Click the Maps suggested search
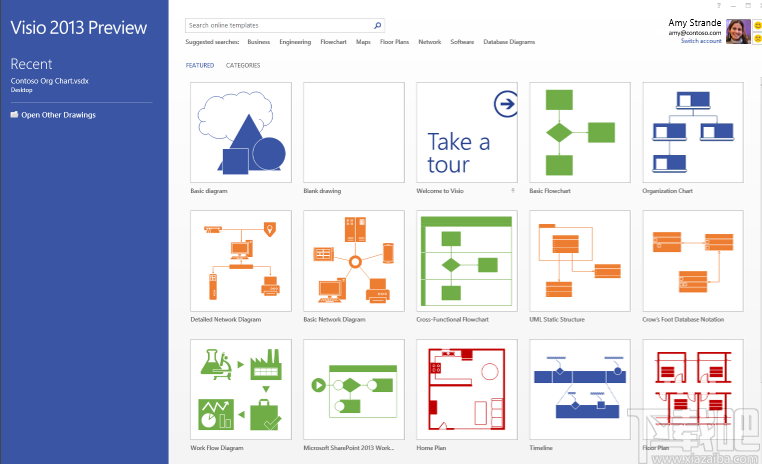762x464 pixels. click(363, 42)
